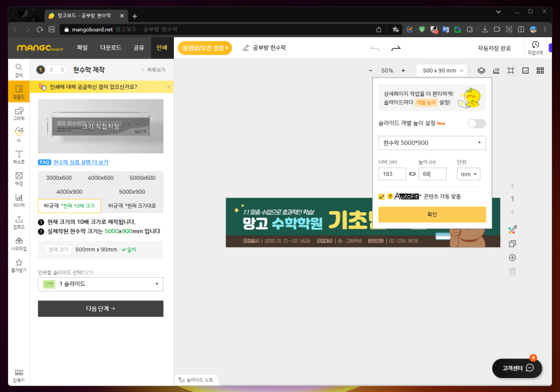Zoom in with plus icon

403,70
